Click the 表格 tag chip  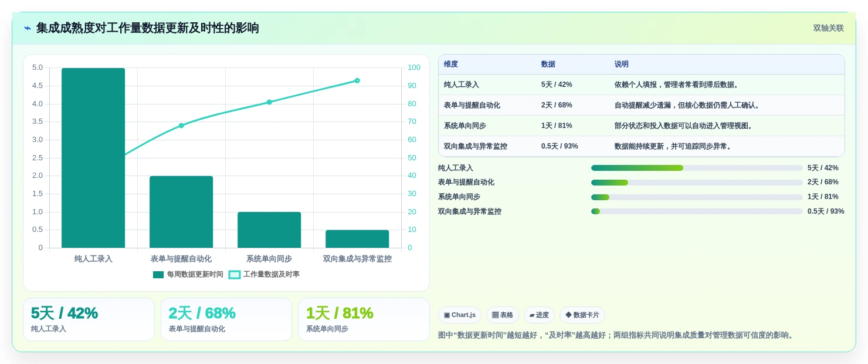(x=503, y=315)
